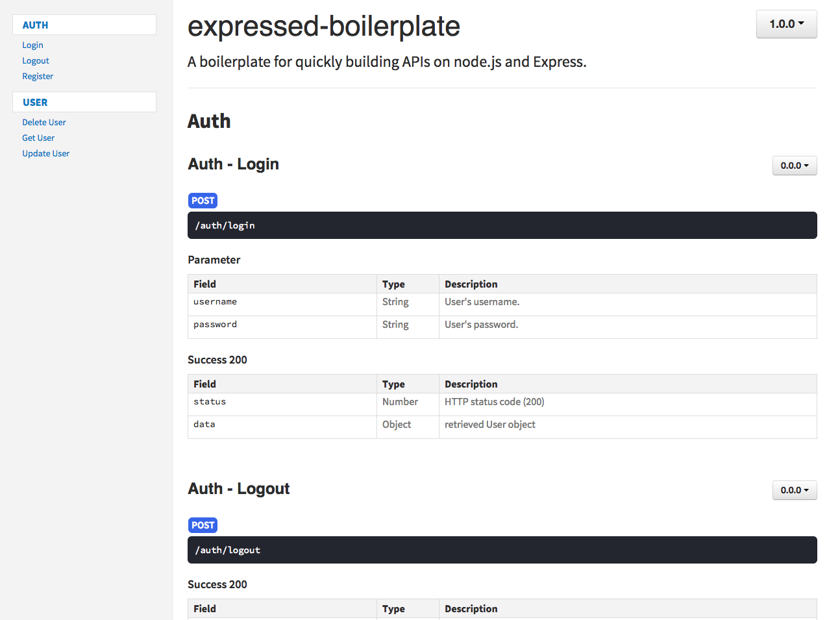This screenshot has height=620, width=840.
Task: Go to the Logout sidebar link
Action: [x=36, y=60]
